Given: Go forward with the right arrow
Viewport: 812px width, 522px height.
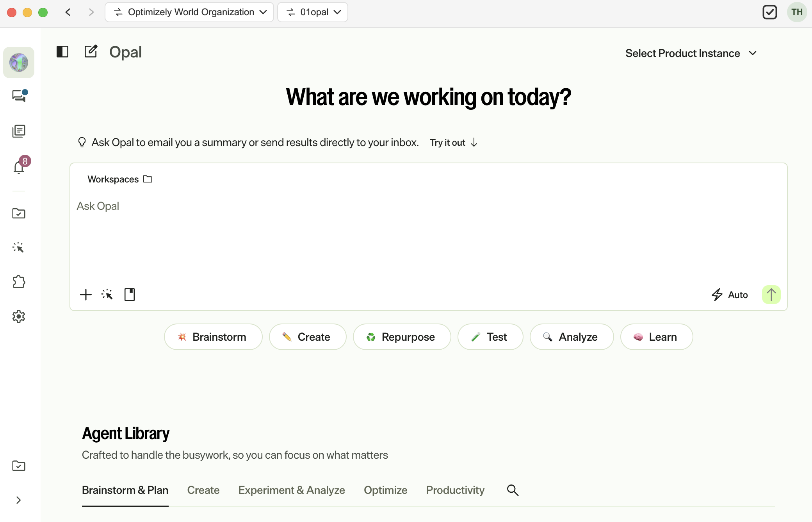Looking at the screenshot, I should click(x=91, y=12).
